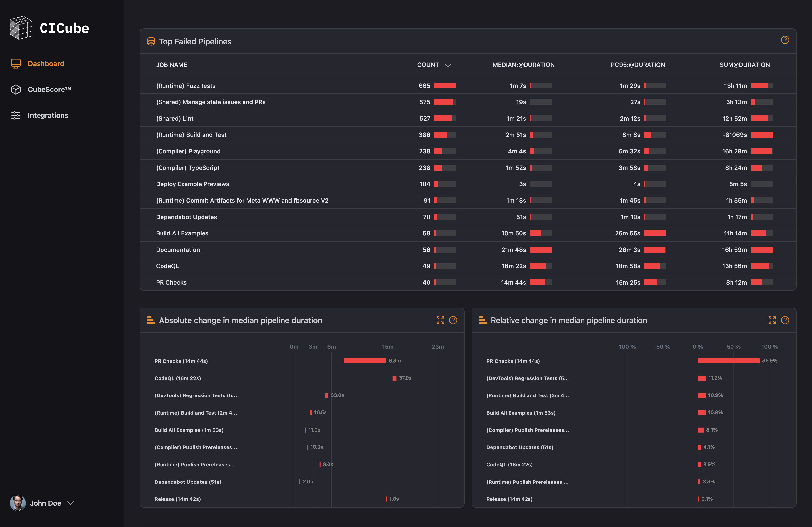Click the 26m 55s PC95 value

pyautogui.click(x=628, y=233)
